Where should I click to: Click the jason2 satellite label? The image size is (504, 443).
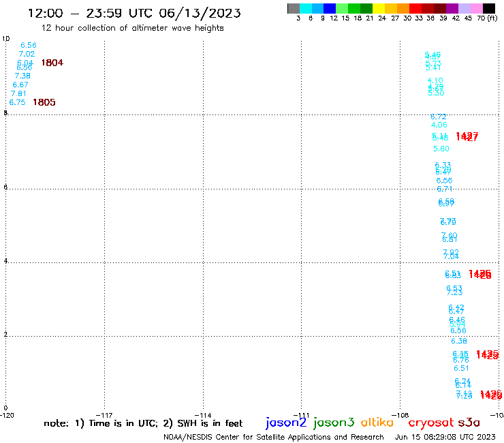pyautogui.click(x=286, y=423)
